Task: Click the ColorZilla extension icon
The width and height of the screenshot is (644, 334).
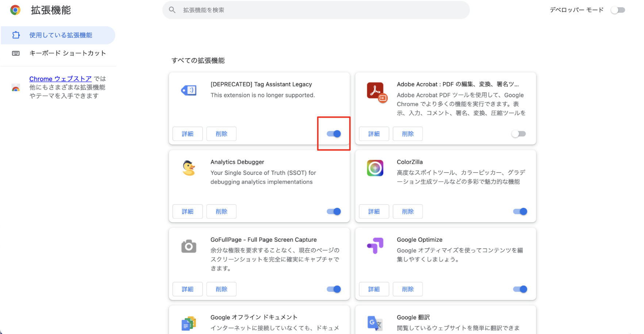Action: point(375,168)
